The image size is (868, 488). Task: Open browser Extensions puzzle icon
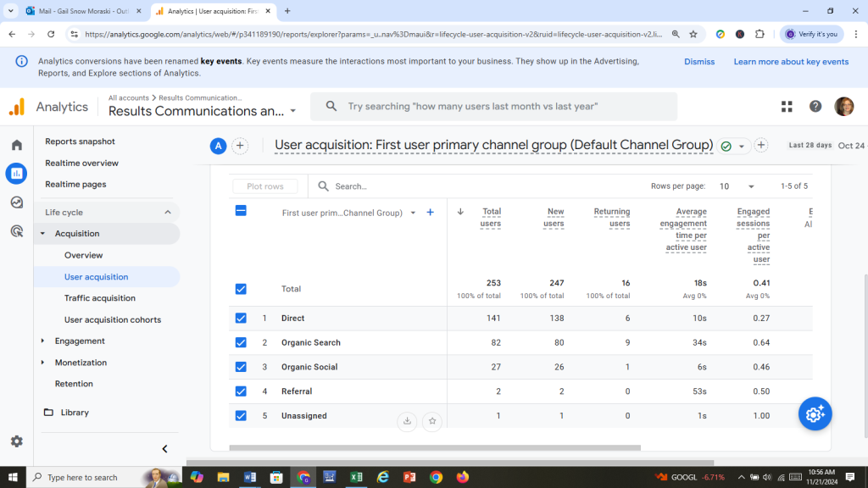pos(759,34)
